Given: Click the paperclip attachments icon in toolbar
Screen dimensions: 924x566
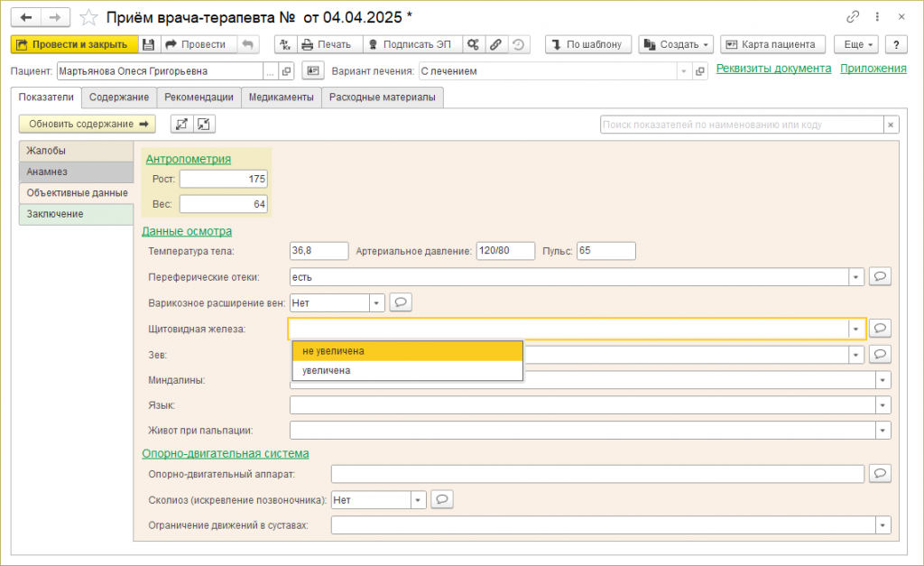Looking at the screenshot, I should 495,44.
